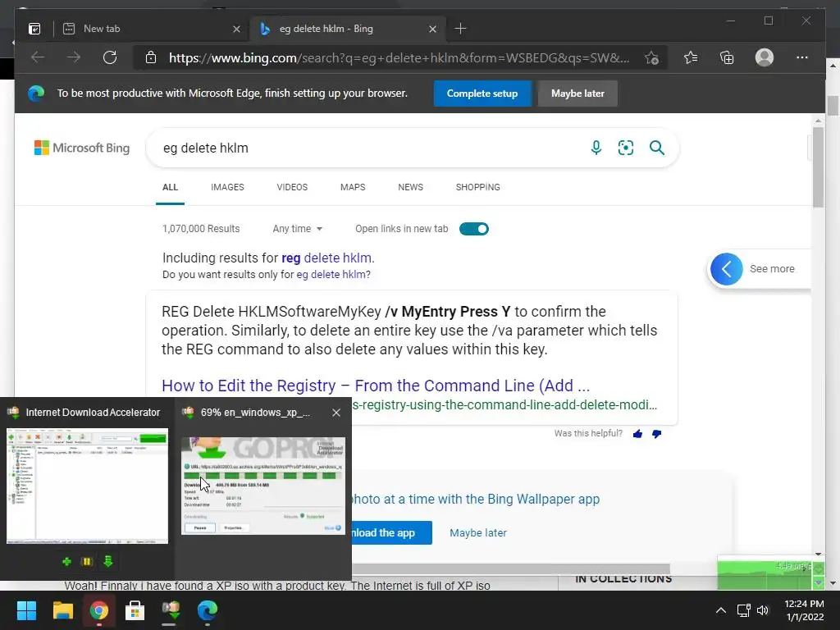Click the horizontal scrollbar at the bottom
Image resolution: width=840 pixels, height=630 pixels.
tap(510, 569)
